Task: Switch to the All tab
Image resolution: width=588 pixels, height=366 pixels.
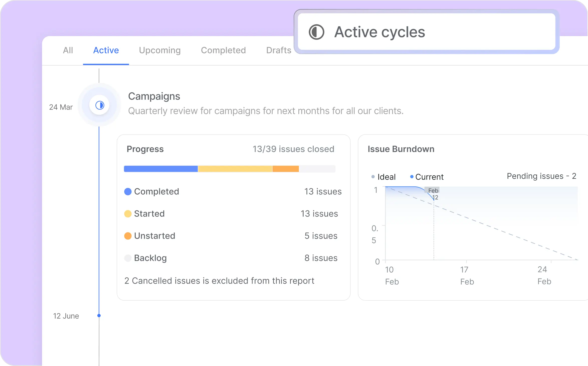Action: [x=68, y=50]
